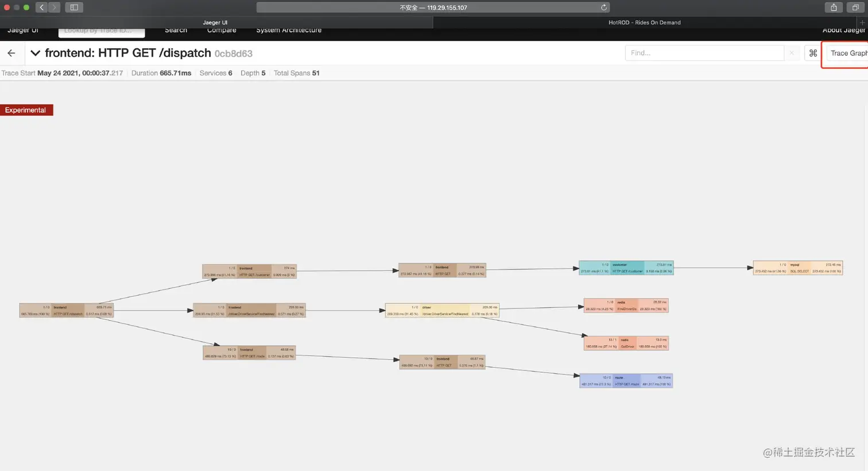Click the trace title frontend: HTTP GET /dispatch
Viewport: 868px width, 471px height.
coord(128,53)
